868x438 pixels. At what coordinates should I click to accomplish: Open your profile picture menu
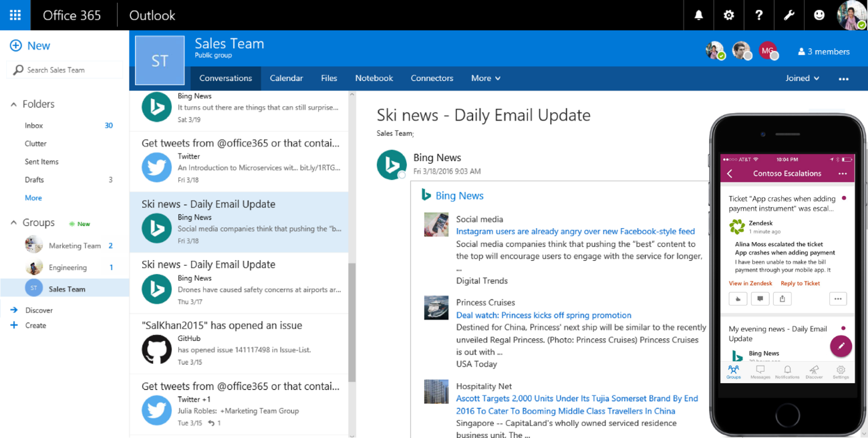click(851, 15)
